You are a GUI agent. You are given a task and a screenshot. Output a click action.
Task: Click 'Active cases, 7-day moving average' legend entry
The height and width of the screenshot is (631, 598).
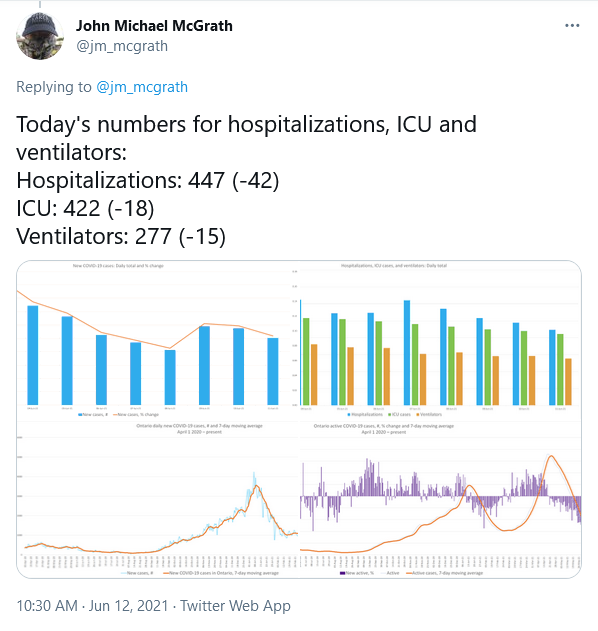pyautogui.click(x=445, y=573)
